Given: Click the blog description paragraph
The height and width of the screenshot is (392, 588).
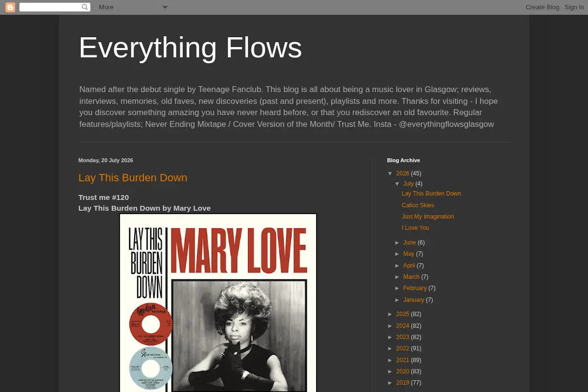Looking at the screenshot, I should [289, 107].
